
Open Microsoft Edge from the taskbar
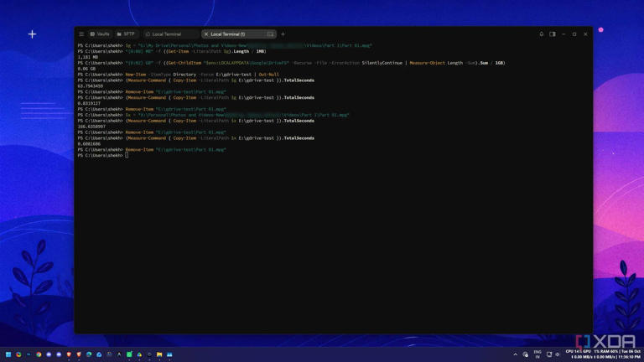pos(89,354)
